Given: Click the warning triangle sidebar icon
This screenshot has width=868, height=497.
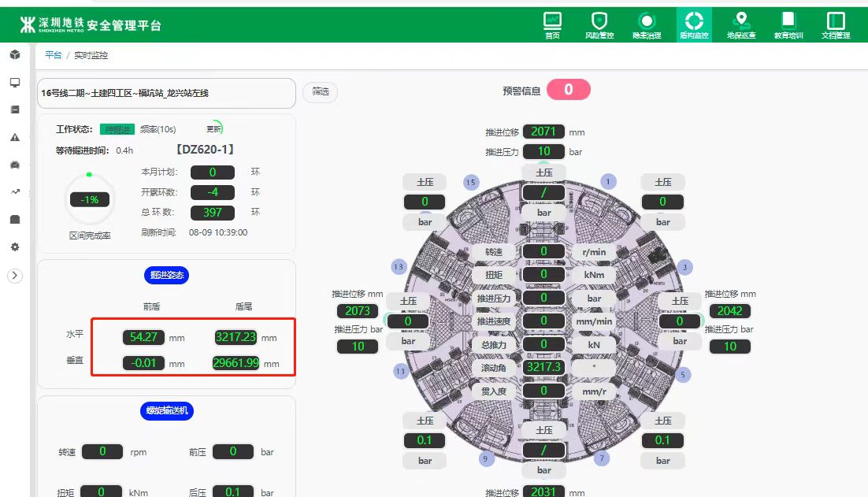Looking at the screenshot, I should pos(15,137).
